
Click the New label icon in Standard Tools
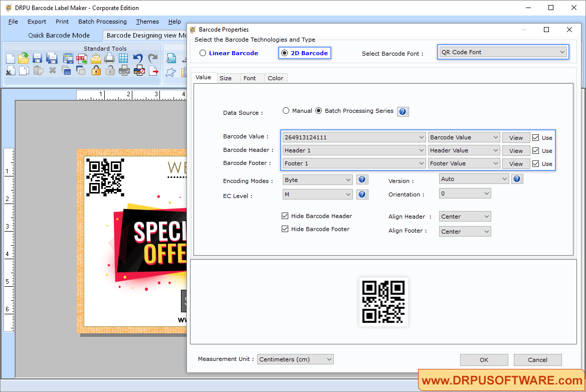(x=11, y=58)
